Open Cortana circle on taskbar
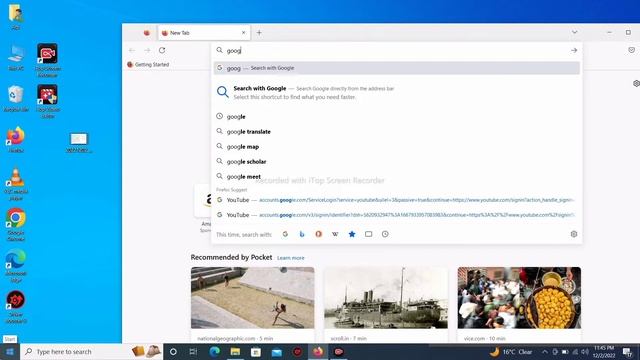Viewport: 640px width, 360px height. [x=173, y=351]
